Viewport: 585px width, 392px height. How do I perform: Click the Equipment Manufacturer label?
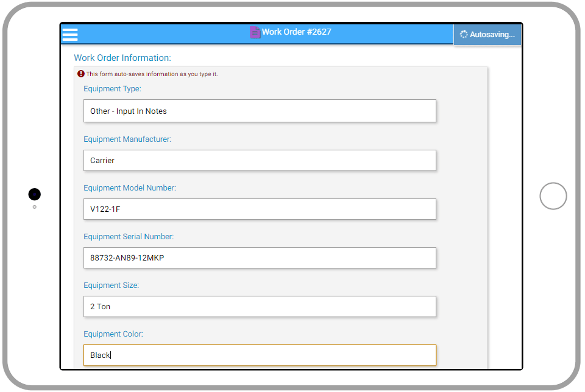127,139
